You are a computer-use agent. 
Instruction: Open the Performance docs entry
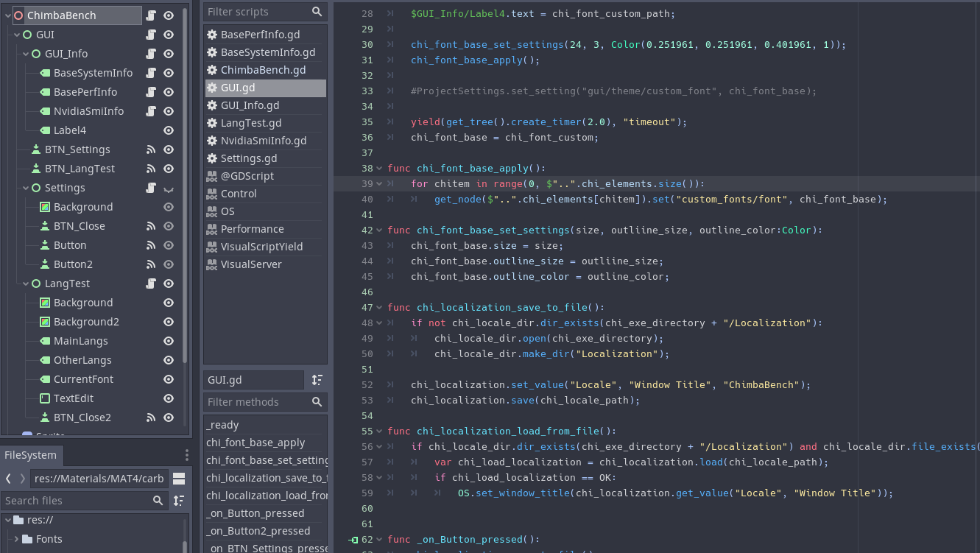[265, 229]
